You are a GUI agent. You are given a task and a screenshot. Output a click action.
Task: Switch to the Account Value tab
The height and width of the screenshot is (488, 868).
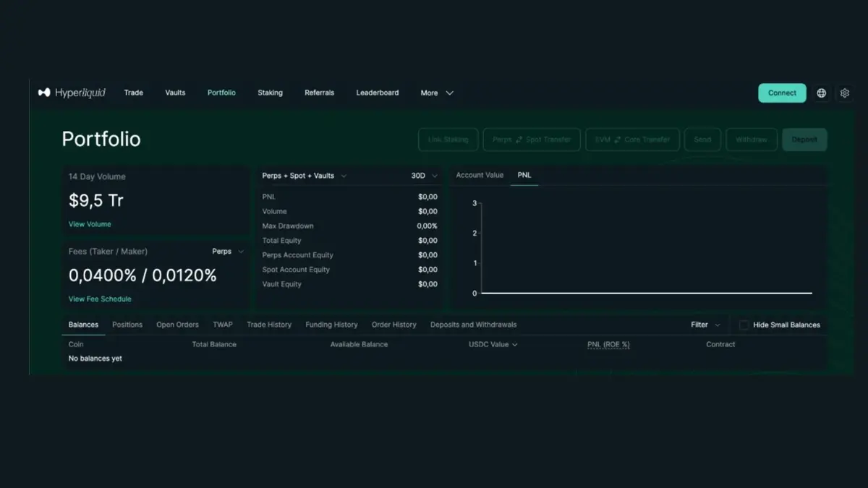pos(480,176)
